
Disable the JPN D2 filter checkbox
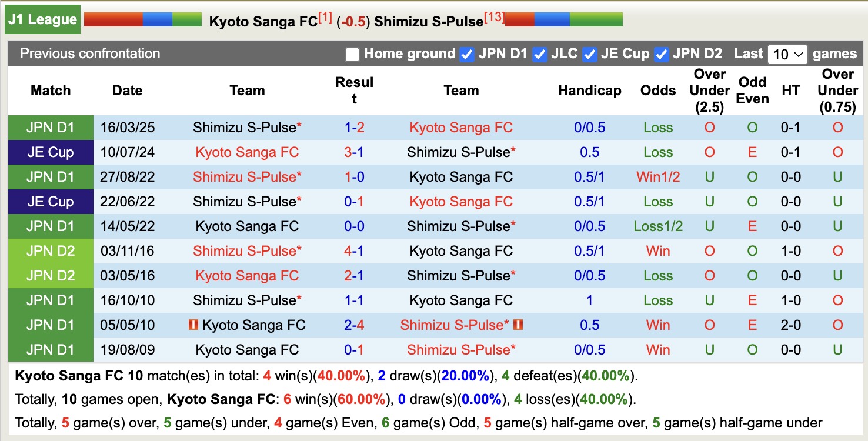point(662,54)
